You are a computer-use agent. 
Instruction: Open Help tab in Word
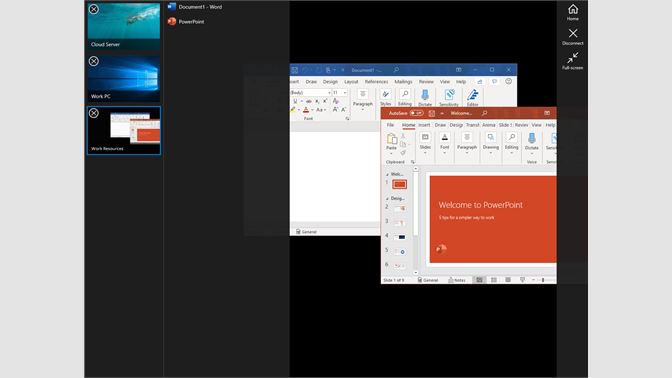(x=461, y=82)
